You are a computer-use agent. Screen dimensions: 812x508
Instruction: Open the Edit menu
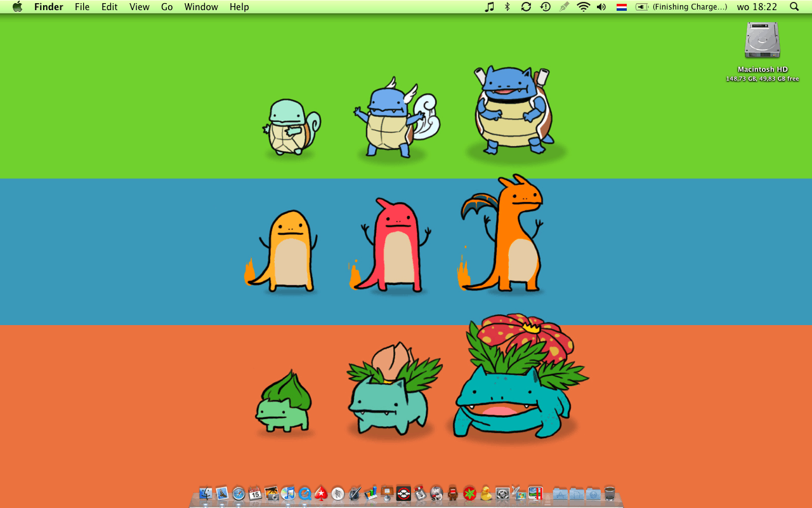[x=110, y=7]
